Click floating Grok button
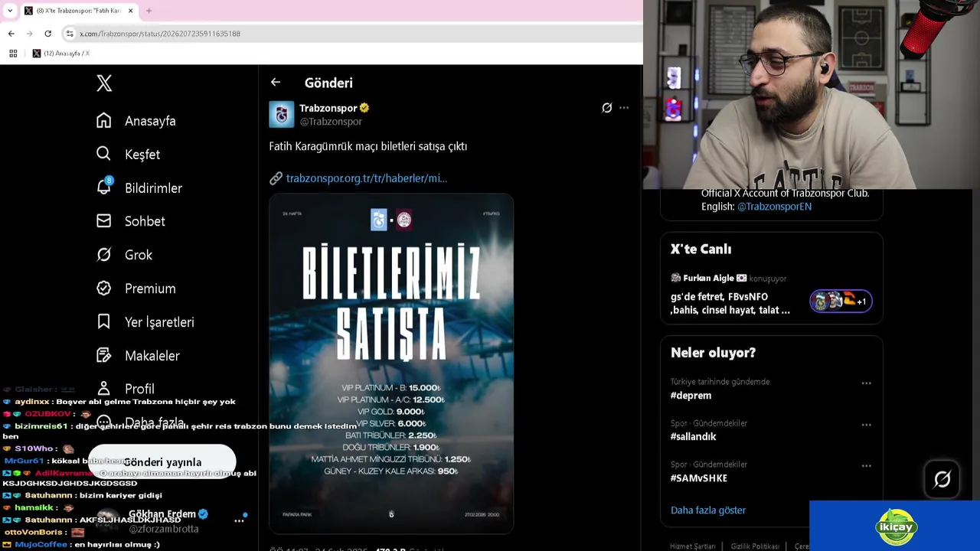Image resolution: width=980 pixels, height=551 pixels. (942, 480)
